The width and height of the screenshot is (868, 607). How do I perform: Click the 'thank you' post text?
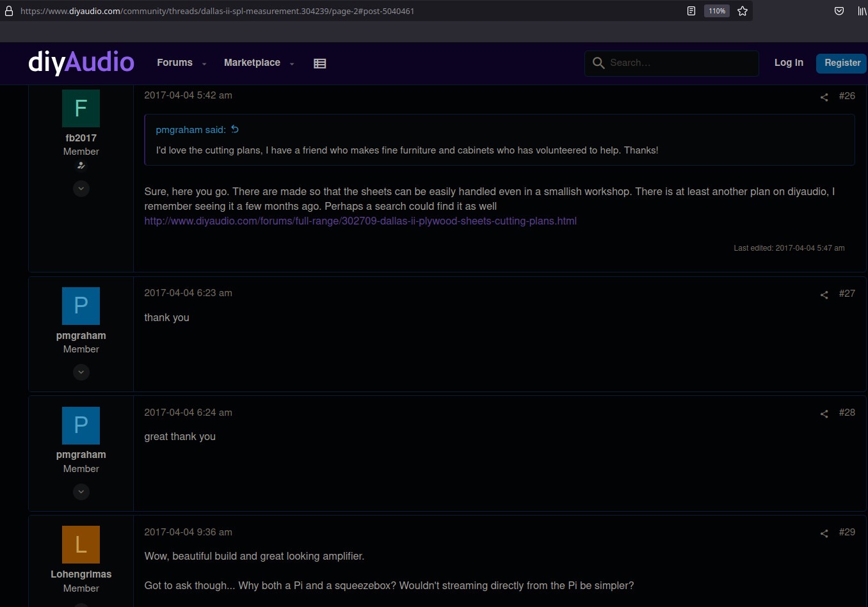(167, 317)
